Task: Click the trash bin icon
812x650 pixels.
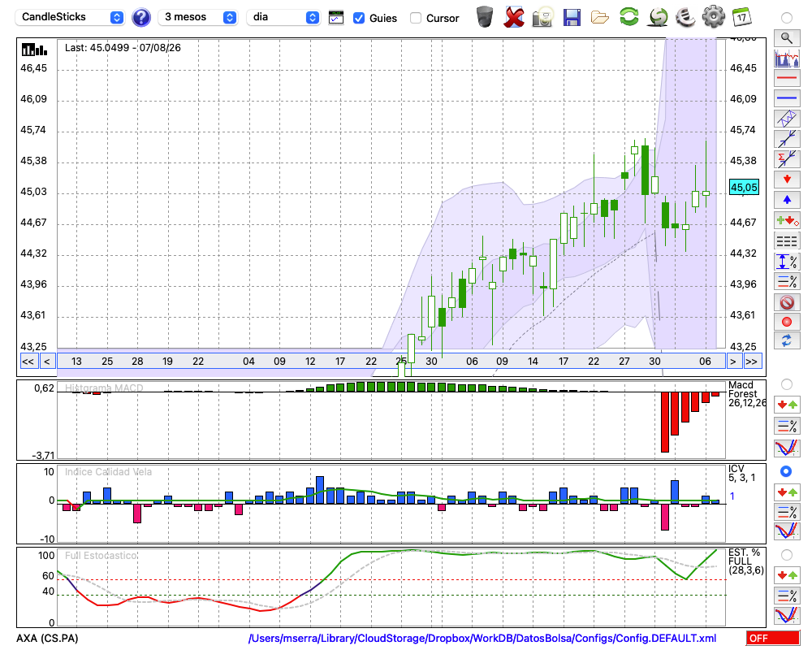Action: pos(485,17)
